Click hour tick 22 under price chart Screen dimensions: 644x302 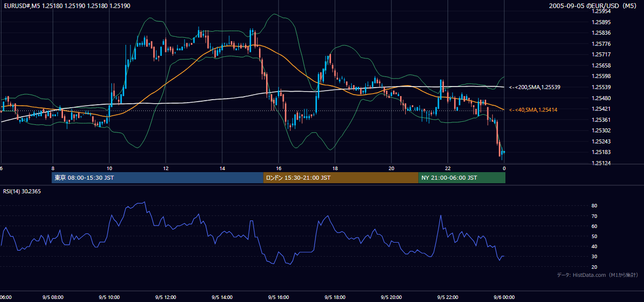pyautogui.click(x=448, y=168)
